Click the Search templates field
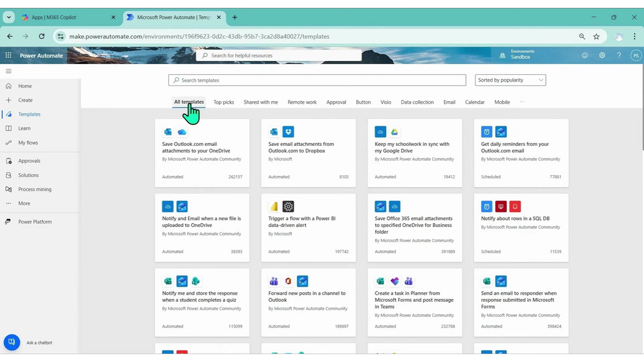Screen dimensions: 644x362 pyautogui.click(x=317, y=80)
